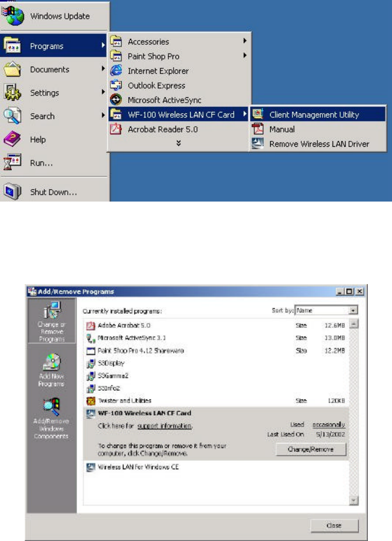Viewport: 392px width, 541px height.
Task: Click the Paint Shop Pro folder icon
Action: pos(116,56)
